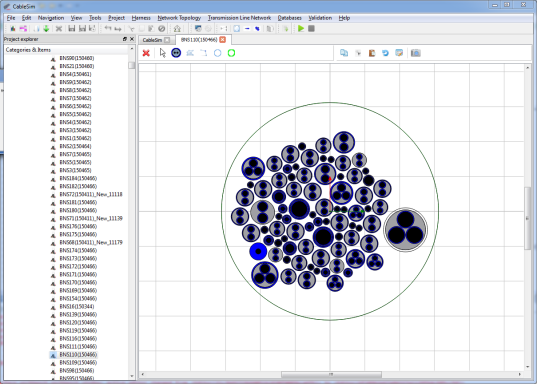Click the red X delete icon
The width and height of the screenshot is (537, 384).
[146, 53]
